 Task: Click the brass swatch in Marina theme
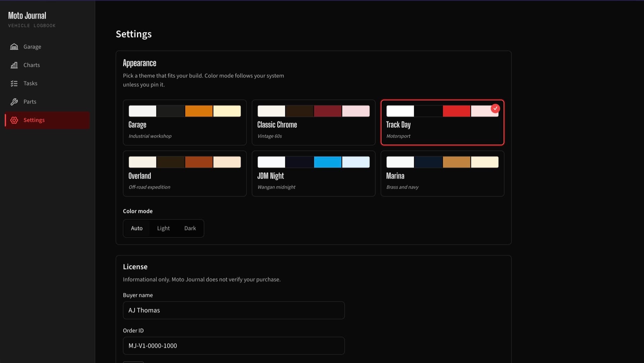(x=456, y=162)
